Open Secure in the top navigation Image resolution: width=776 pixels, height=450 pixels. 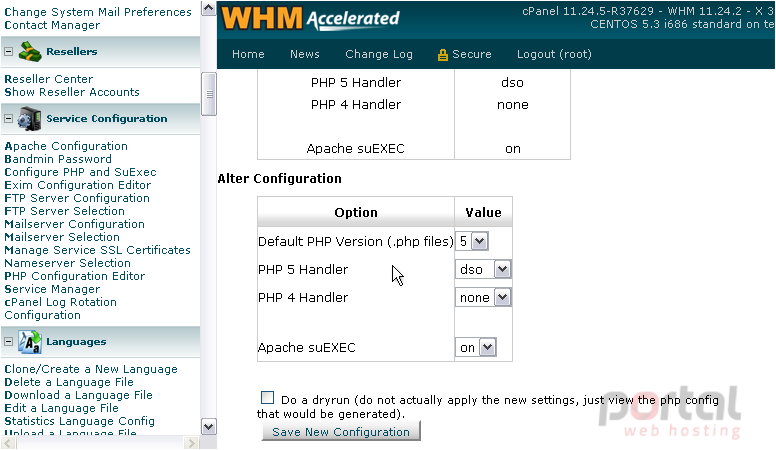click(471, 54)
